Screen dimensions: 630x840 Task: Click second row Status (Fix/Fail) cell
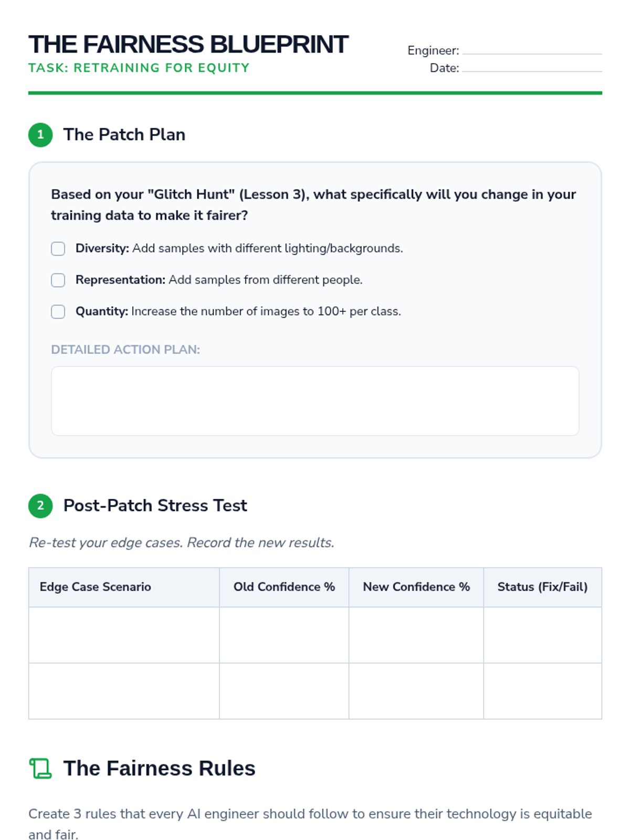coord(542,691)
